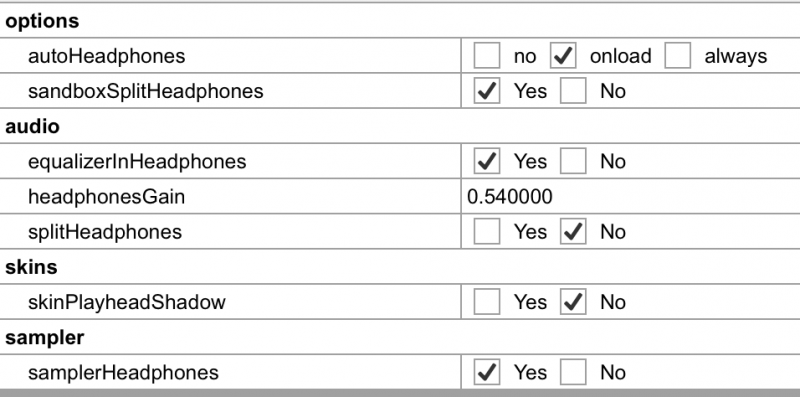Select 'No' for samplerHeadphones
The width and height of the screenshot is (800, 397).
(573, 373)
